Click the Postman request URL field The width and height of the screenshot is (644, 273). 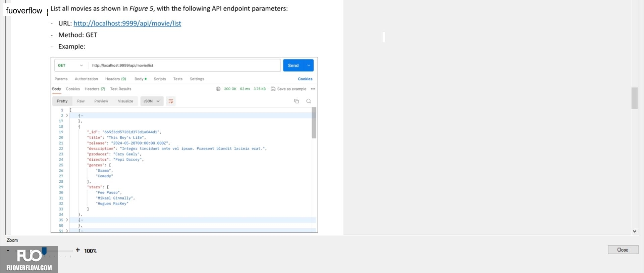[x=184, y=65]
